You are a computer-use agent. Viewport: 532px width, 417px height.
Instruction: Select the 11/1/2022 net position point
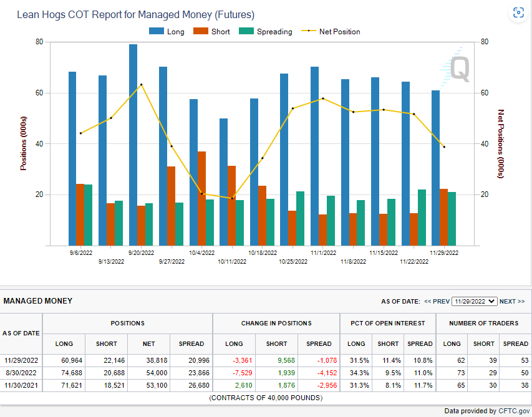(323, 98)
